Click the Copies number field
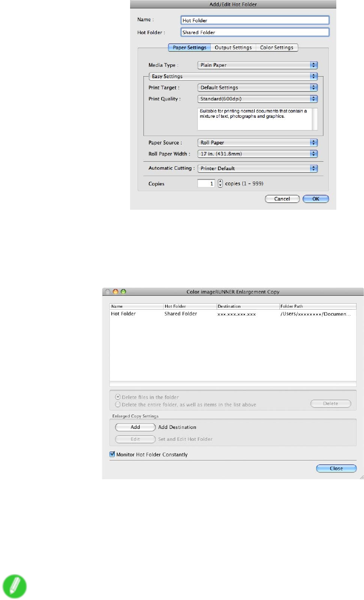Screen dimensions: 364x600 coord(206,183)
